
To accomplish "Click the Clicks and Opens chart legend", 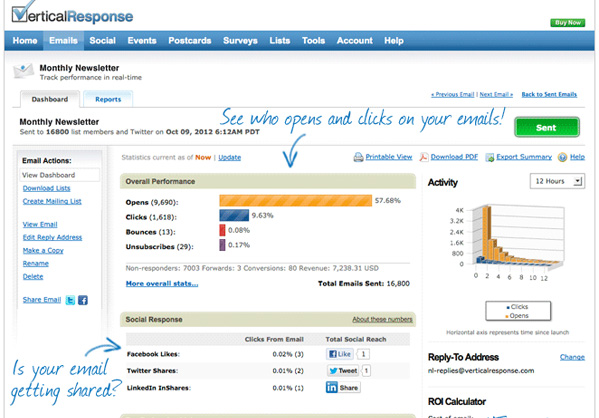I will click(x=518, y=311).
